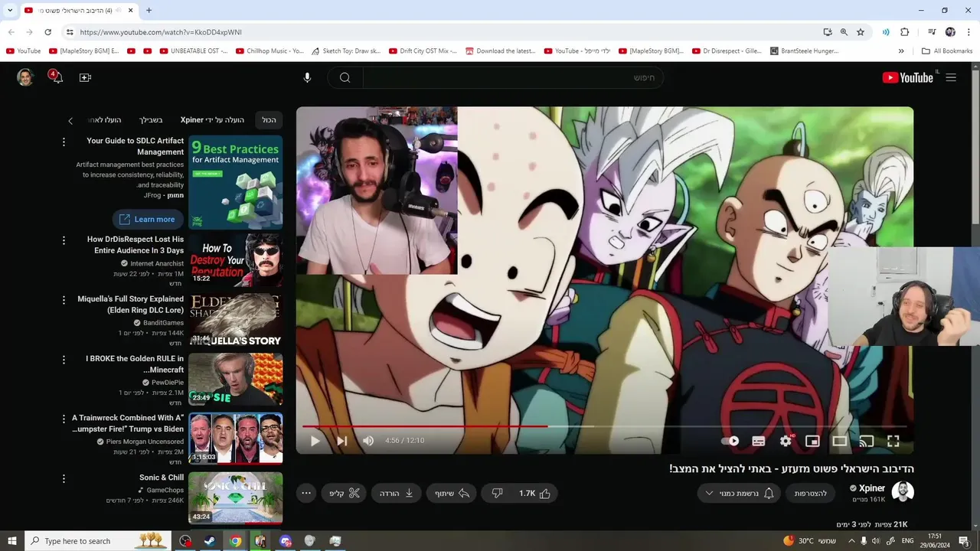The image size is (980, 551).
Task: Click the קליפ clip button
Action: [345, 494]
